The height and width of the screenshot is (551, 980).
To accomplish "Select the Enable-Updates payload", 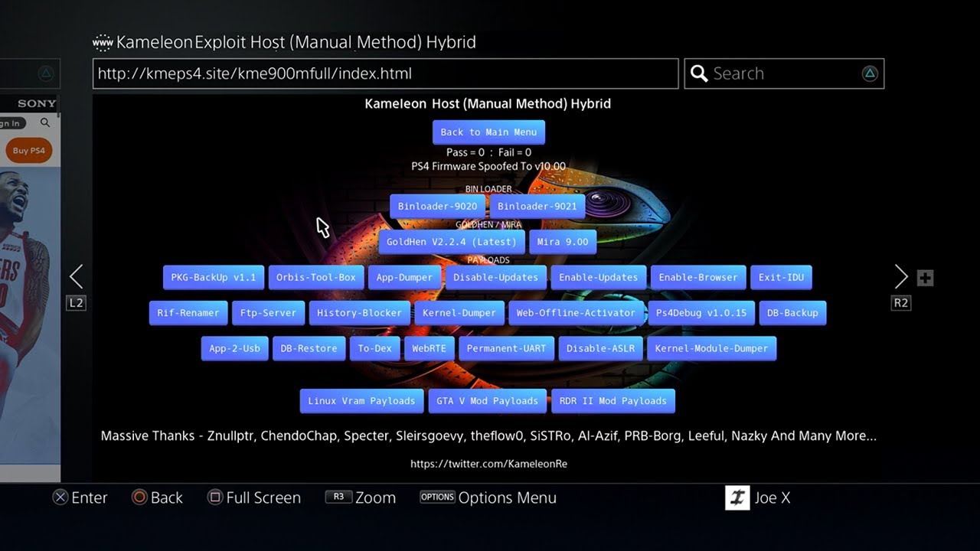I will [599, 277].
